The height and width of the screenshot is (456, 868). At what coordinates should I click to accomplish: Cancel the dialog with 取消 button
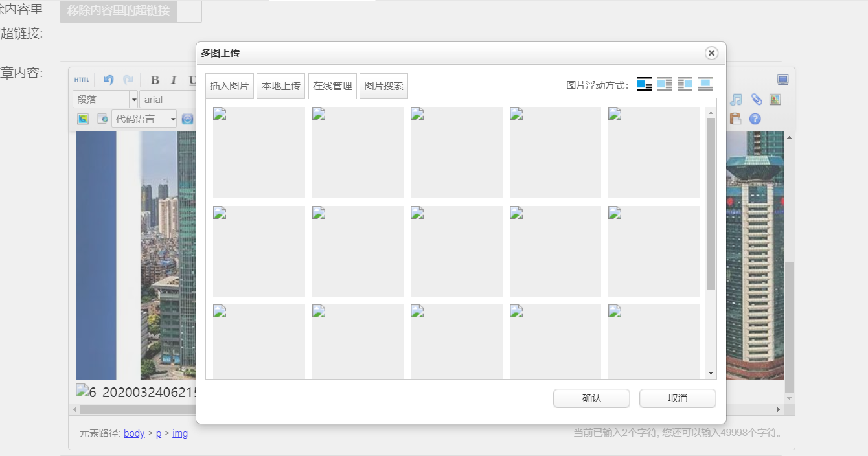(678, 398)
